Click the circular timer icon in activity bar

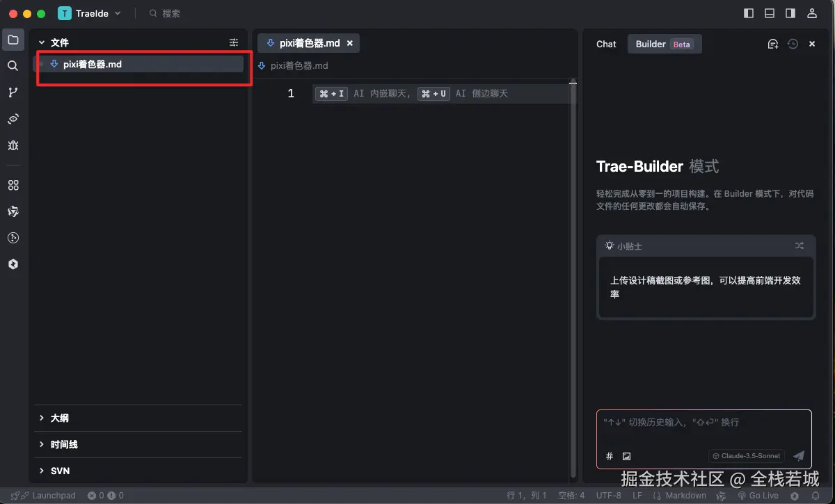click(x=13, y=238)
